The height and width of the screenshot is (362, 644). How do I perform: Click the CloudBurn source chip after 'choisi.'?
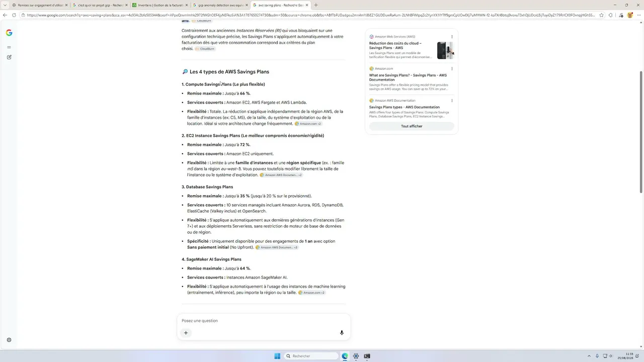(x=205, y=49)
